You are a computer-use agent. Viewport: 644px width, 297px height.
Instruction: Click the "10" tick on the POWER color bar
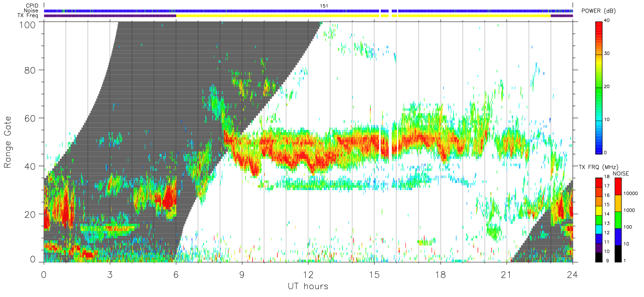coord(608,120)
